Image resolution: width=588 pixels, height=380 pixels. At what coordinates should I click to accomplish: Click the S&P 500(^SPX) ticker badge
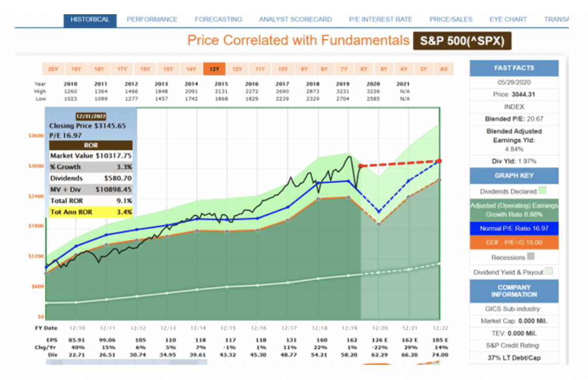click(462, 41)
